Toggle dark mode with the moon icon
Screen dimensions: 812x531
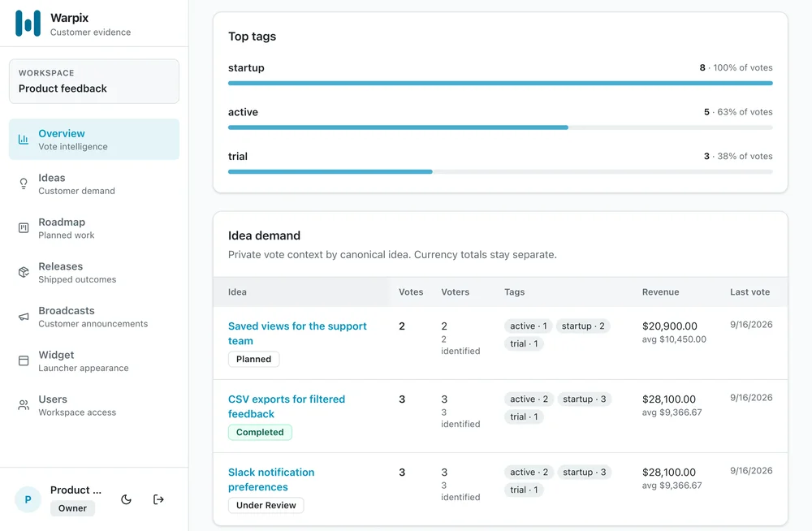pyautogui.click(x=127, y=499)
